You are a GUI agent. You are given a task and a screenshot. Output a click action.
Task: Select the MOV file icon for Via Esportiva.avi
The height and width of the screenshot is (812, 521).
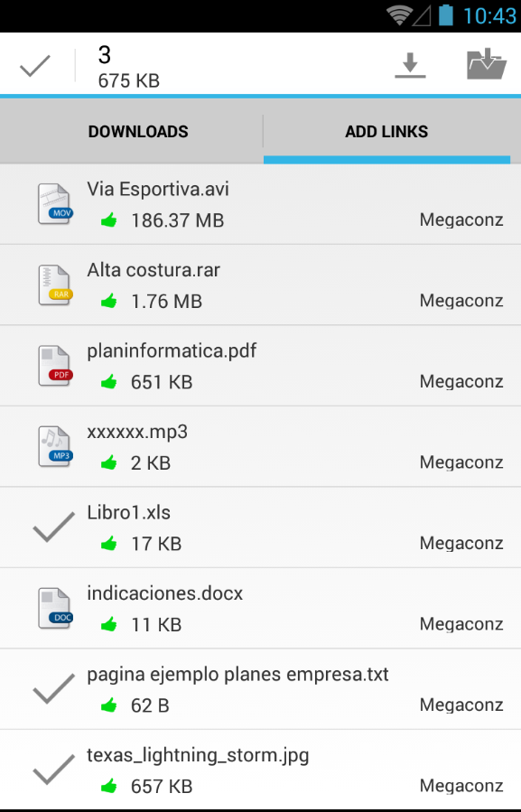[x=54, y=204]
